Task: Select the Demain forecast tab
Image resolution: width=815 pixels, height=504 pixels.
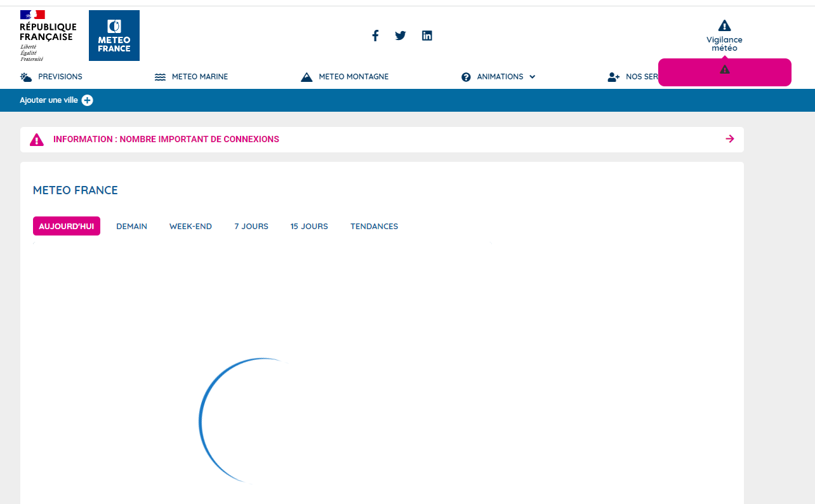Action: click(131, 227)
